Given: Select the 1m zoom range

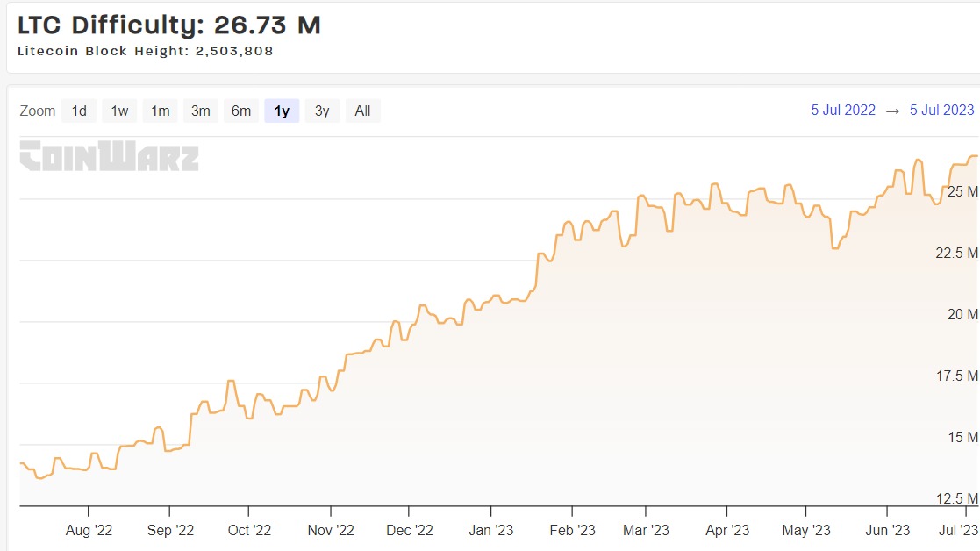Looking at the screenshot, I should point(160,111).
